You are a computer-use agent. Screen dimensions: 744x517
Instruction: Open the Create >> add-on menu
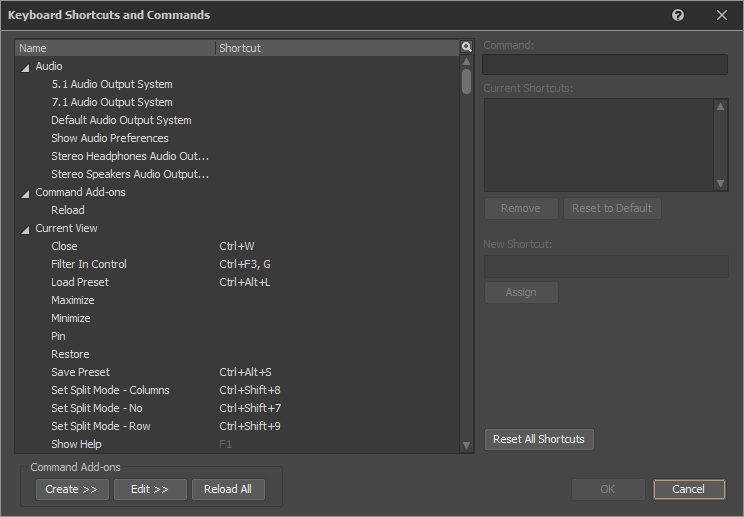click(72, 489)
